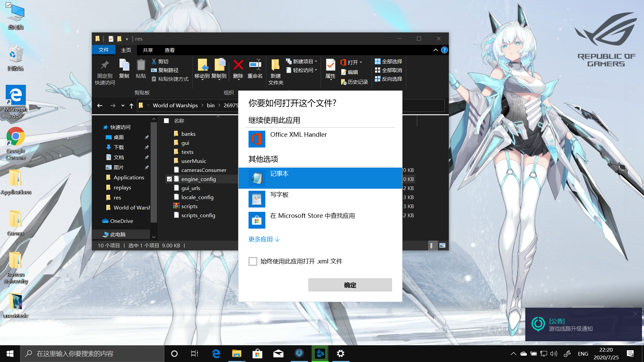Screen dimensions: 644x362
Task: Select Recycle Bin desktop icon
Action: [x=15, y=58]
